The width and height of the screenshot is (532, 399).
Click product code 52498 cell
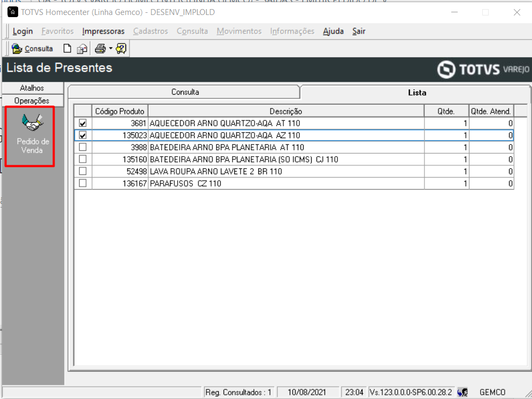120,171
